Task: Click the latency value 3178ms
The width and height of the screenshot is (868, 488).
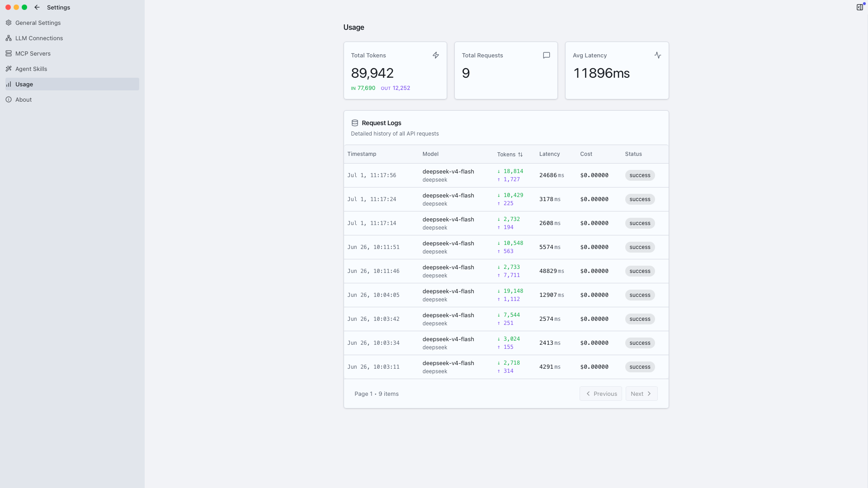Action: [550, 199]
